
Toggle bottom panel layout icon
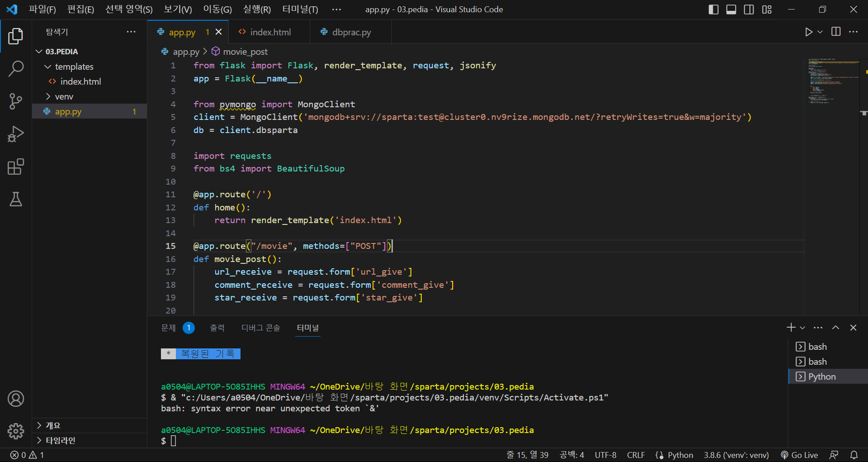point(731,10)
